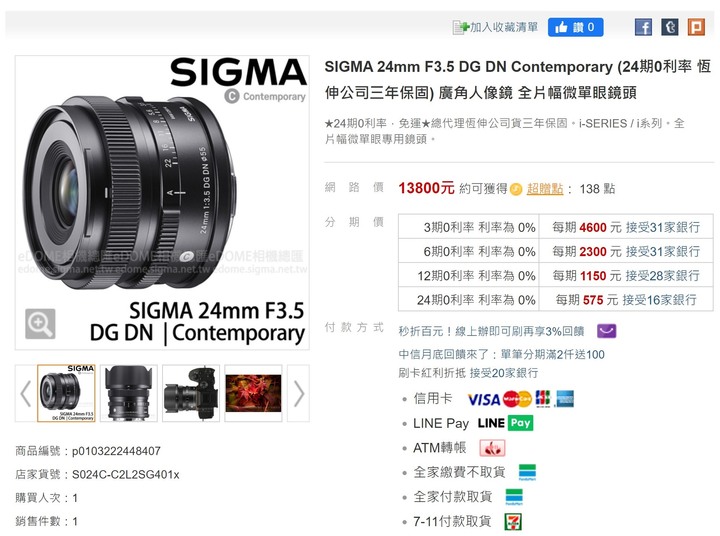Viewport: 720px width, 536px height.
Task: Click the 7-11 pickup payment icon
Action: pyautogui.click(x=513, y=522)
